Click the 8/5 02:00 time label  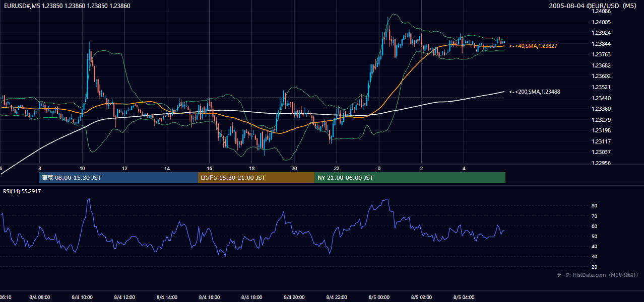tap(422, 297)
